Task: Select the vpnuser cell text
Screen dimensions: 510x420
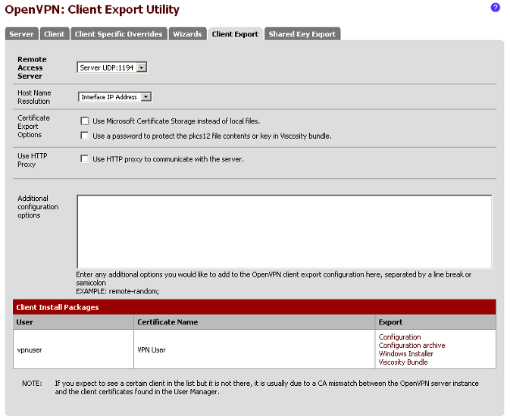Action: pyautogui.click(x=30, y=350)
